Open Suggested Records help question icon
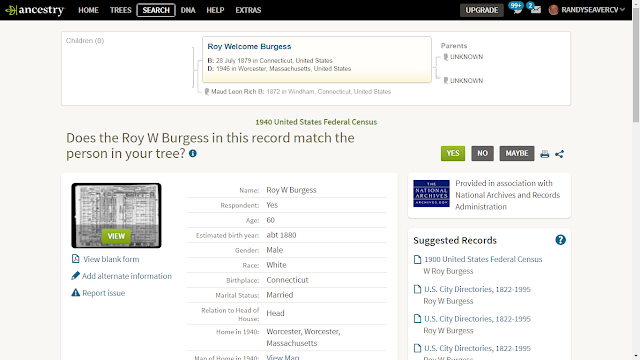The image size is (640, 360). coord(560,240)
